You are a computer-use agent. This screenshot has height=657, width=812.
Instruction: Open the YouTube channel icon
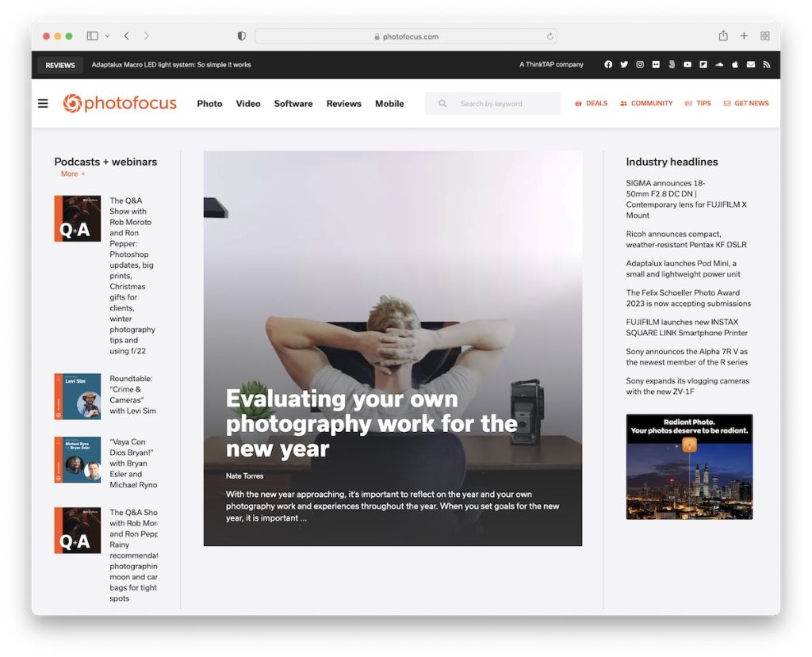(x=688, y=65)
